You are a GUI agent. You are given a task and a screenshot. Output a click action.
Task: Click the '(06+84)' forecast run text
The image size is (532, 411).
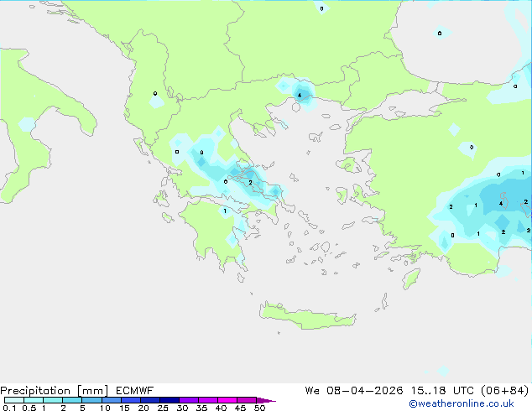pyautogui.click(x=505, y=391)
